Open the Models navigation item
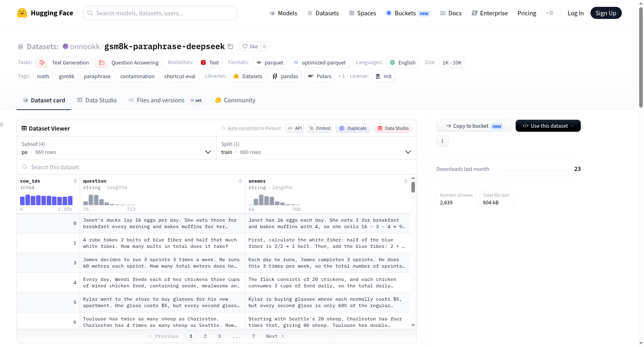644x347 pixels. click(x=283, y=13)
